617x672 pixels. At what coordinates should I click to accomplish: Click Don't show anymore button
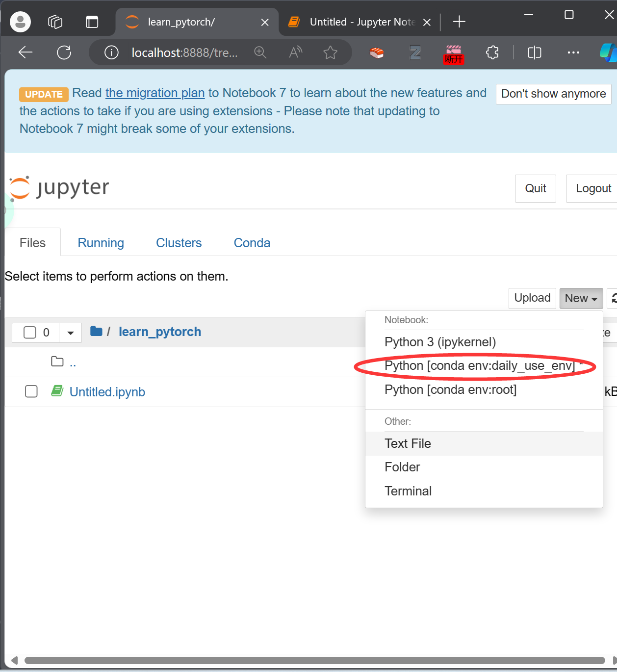pyautogui.click(x=553, y=94)
